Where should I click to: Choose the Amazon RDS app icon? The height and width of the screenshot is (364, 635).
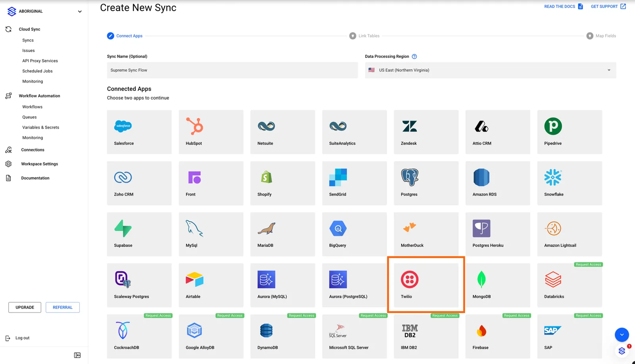[x=481, y=177]
